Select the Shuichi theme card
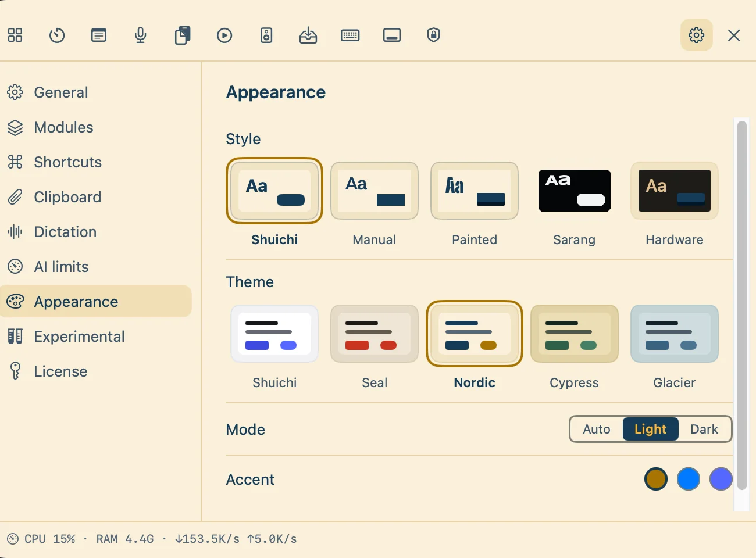Screen dimensions: 756x558 pyautogui.click(x=274, y=334)
